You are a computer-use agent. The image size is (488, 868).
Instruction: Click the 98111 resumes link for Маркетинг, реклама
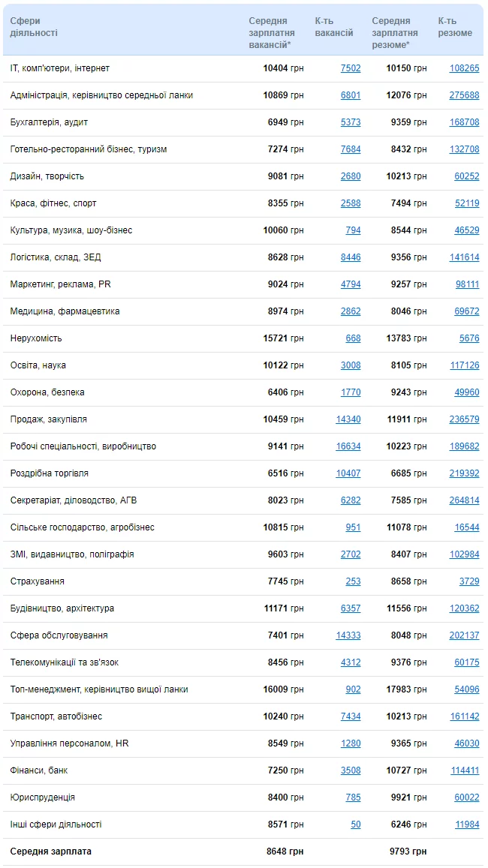pos(467,284)
